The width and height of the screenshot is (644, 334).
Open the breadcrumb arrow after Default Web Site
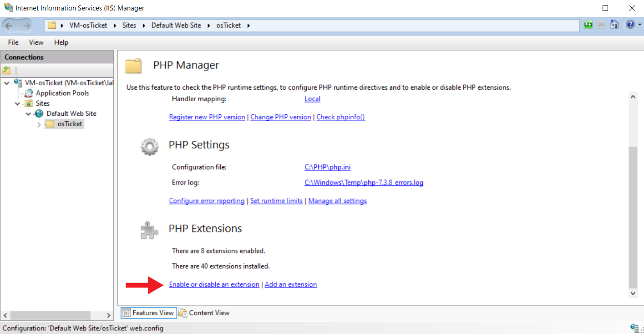point(208,26)
